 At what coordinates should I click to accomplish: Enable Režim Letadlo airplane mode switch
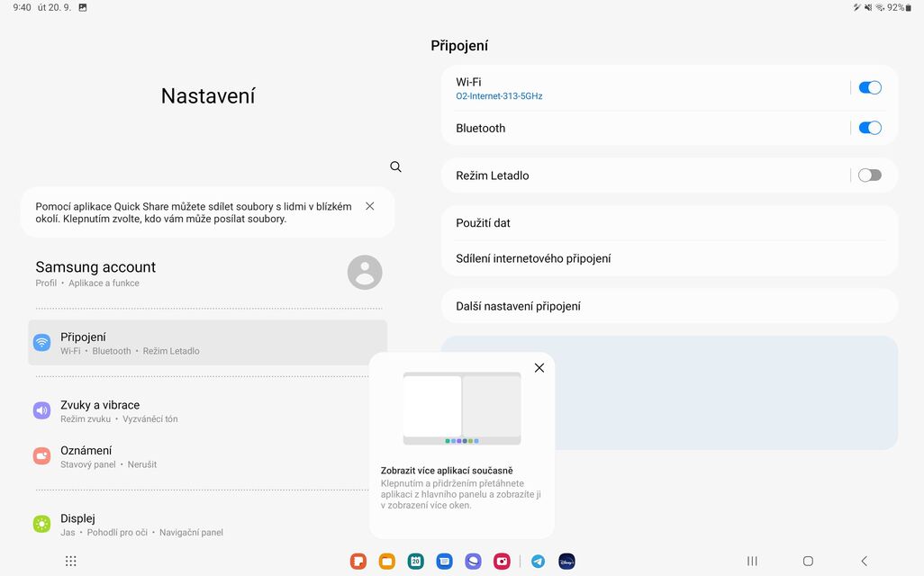click(869, 175)
